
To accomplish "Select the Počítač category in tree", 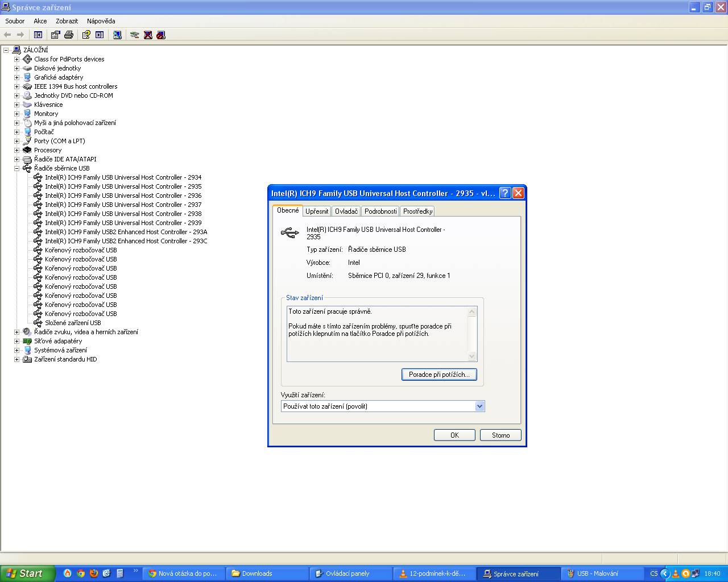I will tap(44, 132).
